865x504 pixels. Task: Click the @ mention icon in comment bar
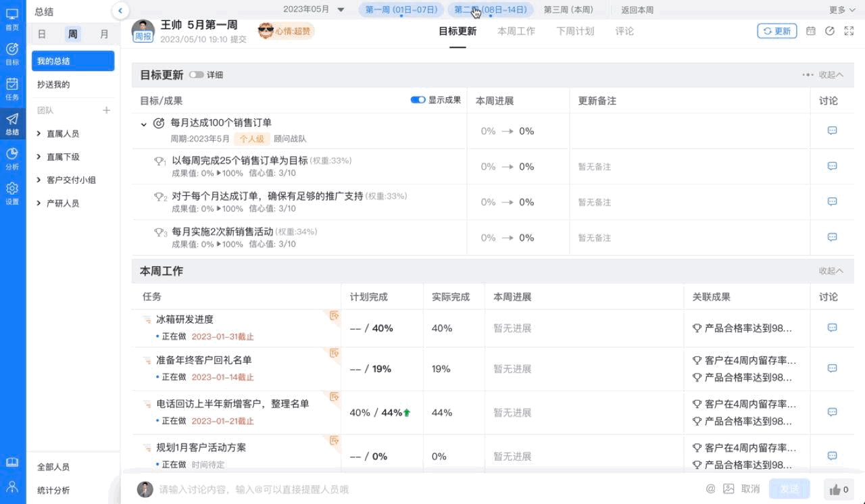click(710, 489)
